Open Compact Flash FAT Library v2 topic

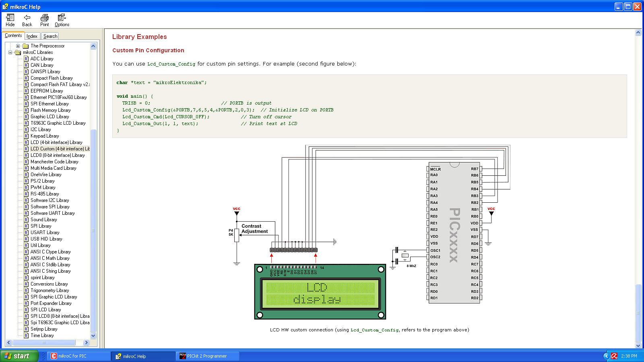60,84
